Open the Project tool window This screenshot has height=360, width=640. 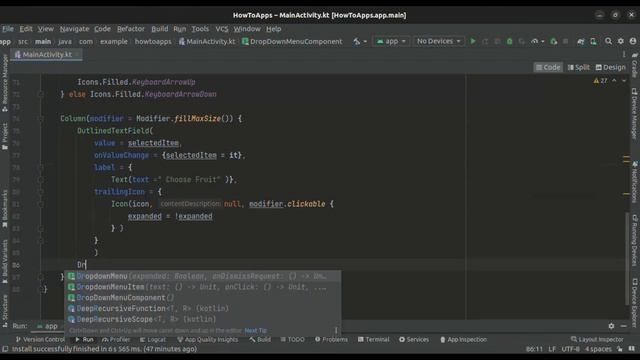pos(5,136)
